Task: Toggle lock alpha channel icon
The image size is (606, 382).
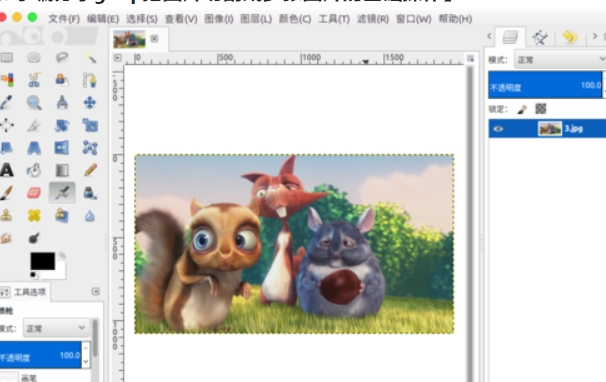Action: (541, 109)
